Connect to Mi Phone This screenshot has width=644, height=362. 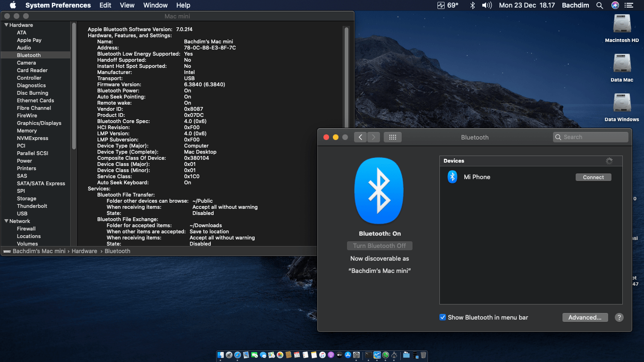pyautogui.click(x=593, y=177)
